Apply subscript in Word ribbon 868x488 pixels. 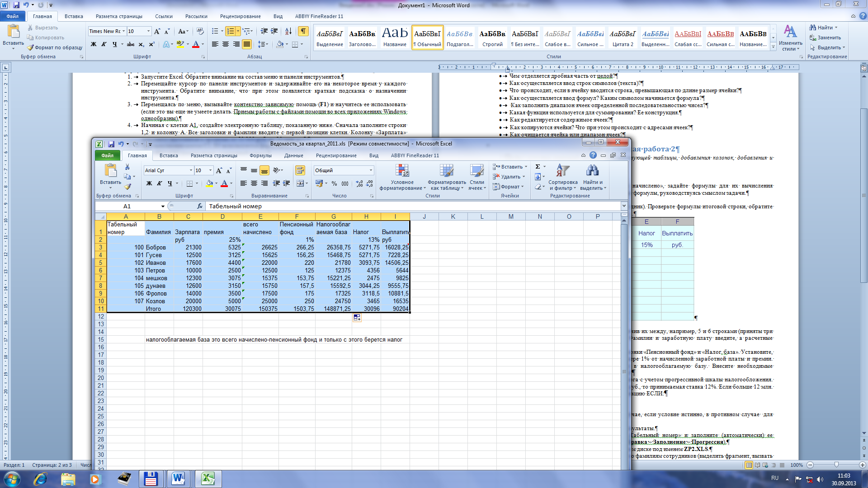[x=141, y=44]
